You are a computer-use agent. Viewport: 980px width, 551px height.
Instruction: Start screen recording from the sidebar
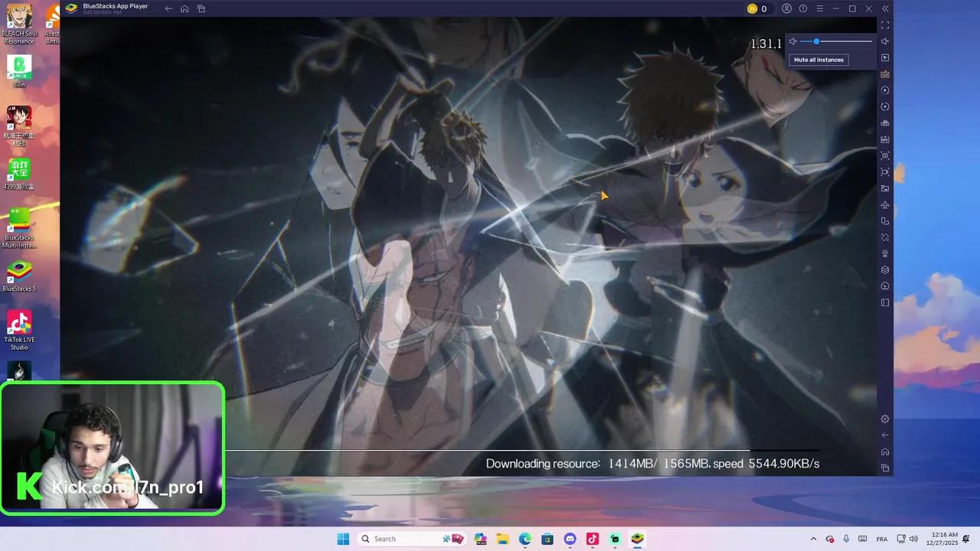coord(885,172)
